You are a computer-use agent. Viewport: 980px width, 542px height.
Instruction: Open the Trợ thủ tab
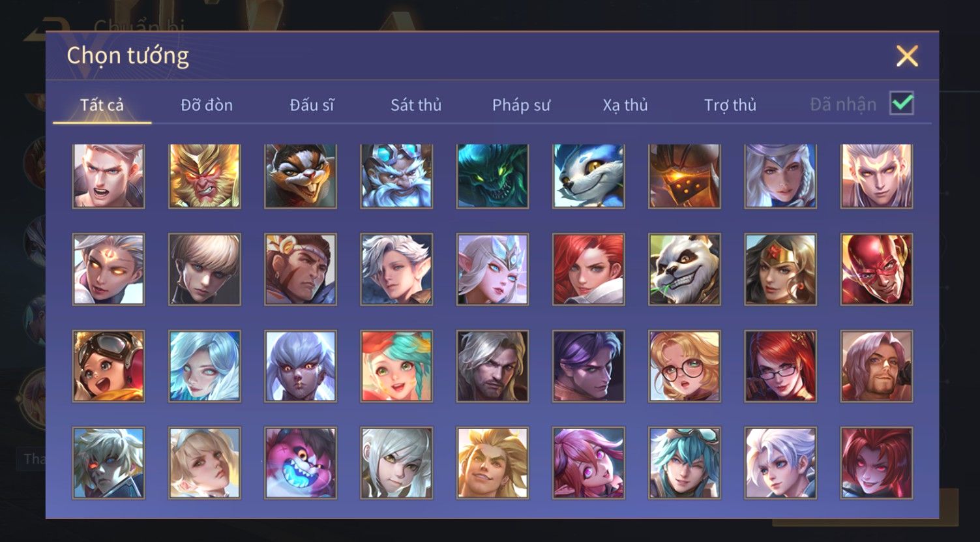click(x=730, y=105)
